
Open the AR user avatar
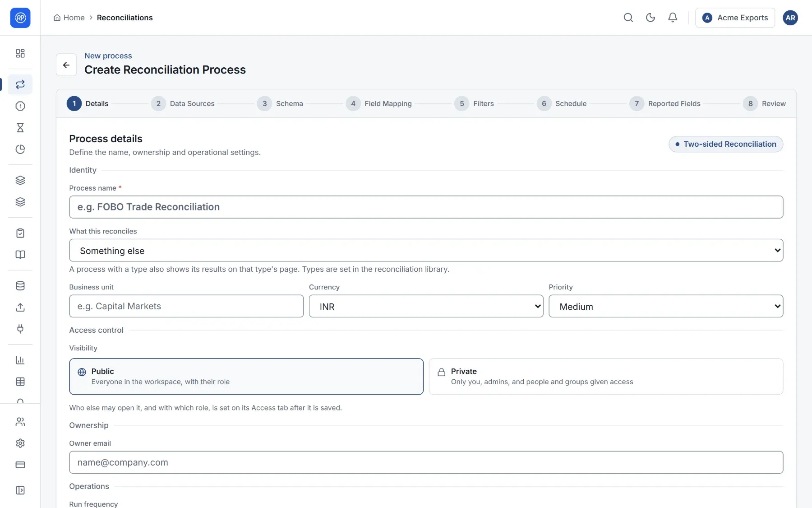[790, 18]
